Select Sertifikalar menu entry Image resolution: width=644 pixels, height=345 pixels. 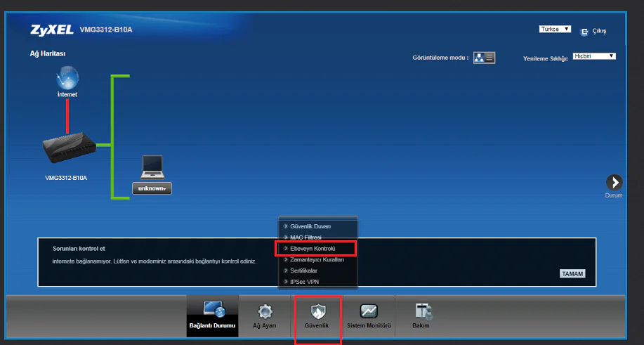click(303, 271)
